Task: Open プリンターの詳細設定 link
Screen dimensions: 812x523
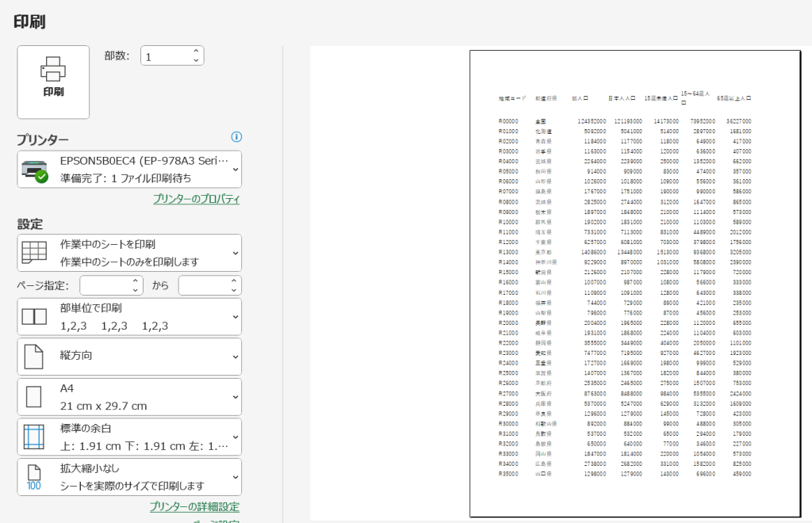Action: pos(194,506)
